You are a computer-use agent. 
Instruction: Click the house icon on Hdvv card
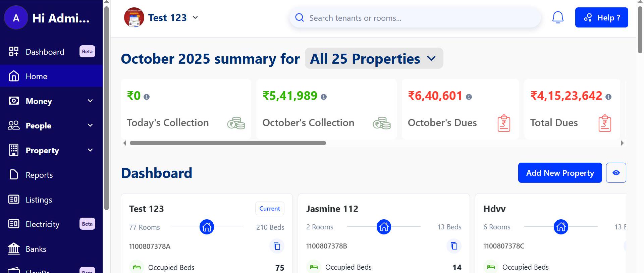[x=561, y=227]
